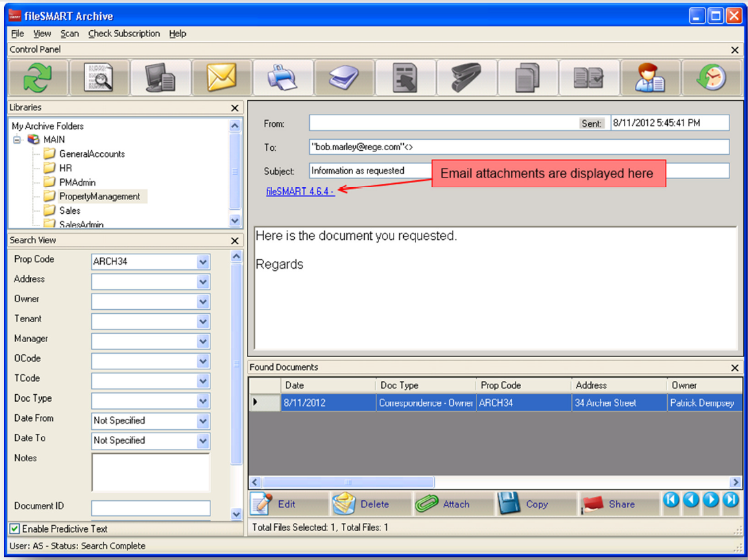Click the user profile person icon
Viewport: 748px width, 560px height.
649,77
